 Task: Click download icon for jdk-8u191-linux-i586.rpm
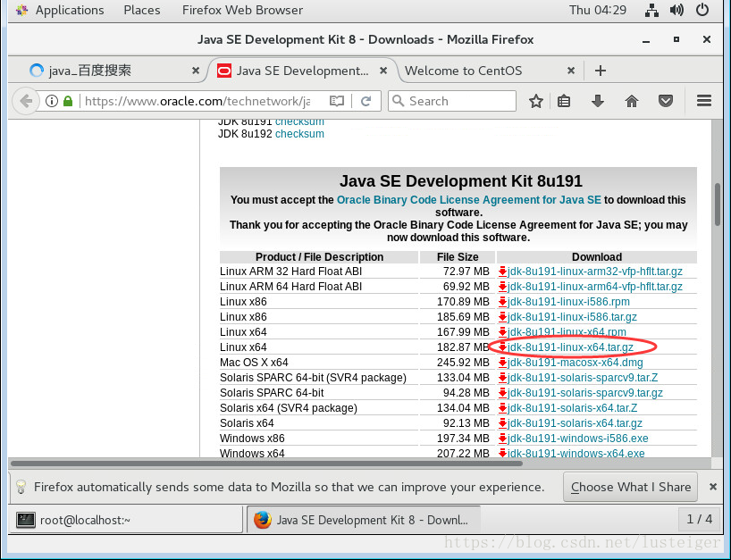(502, 302)
